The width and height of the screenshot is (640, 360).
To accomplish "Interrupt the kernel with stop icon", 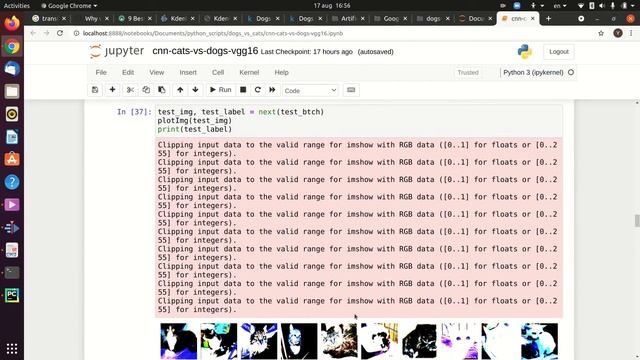I will coord(243,90).
